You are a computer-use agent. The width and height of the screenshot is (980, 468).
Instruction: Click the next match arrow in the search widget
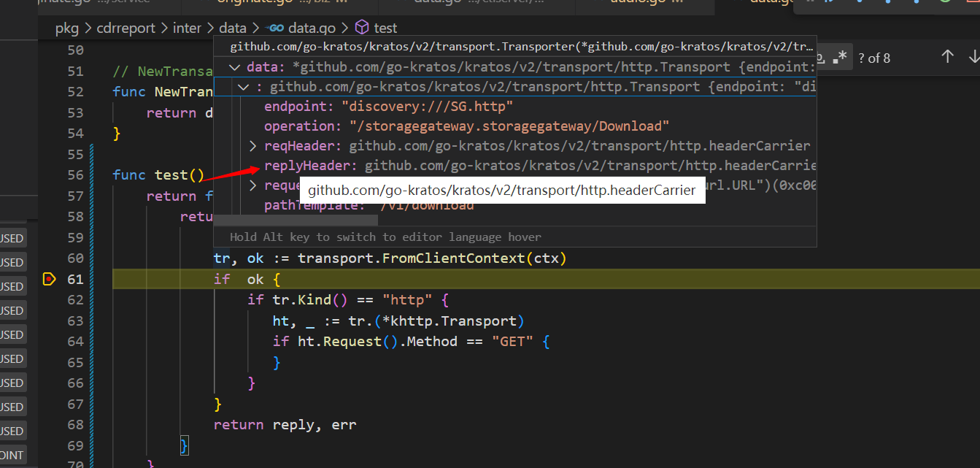coord(976,55)
